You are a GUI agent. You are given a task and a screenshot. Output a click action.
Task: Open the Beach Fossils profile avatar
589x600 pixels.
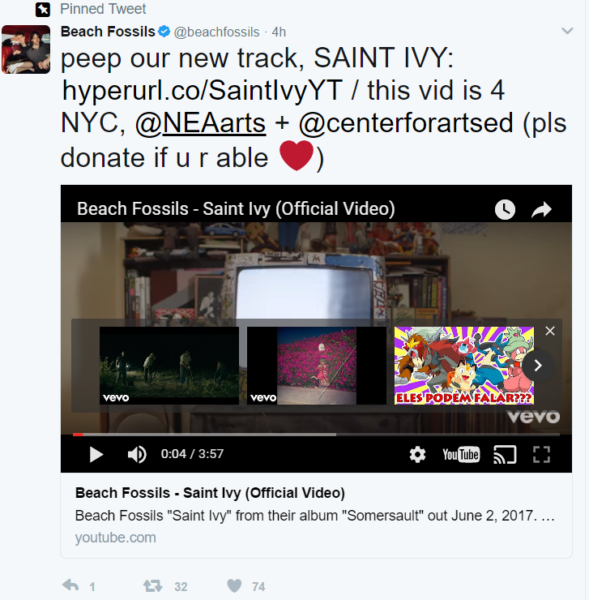coord(26,49)
